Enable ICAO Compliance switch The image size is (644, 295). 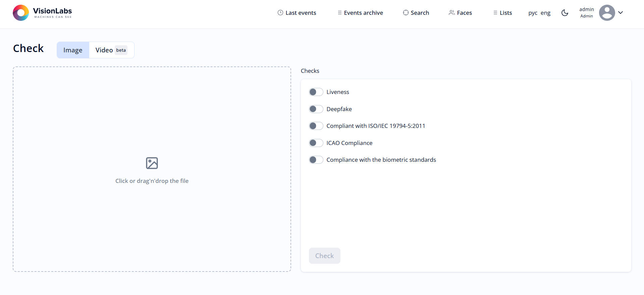coord(316,143)
